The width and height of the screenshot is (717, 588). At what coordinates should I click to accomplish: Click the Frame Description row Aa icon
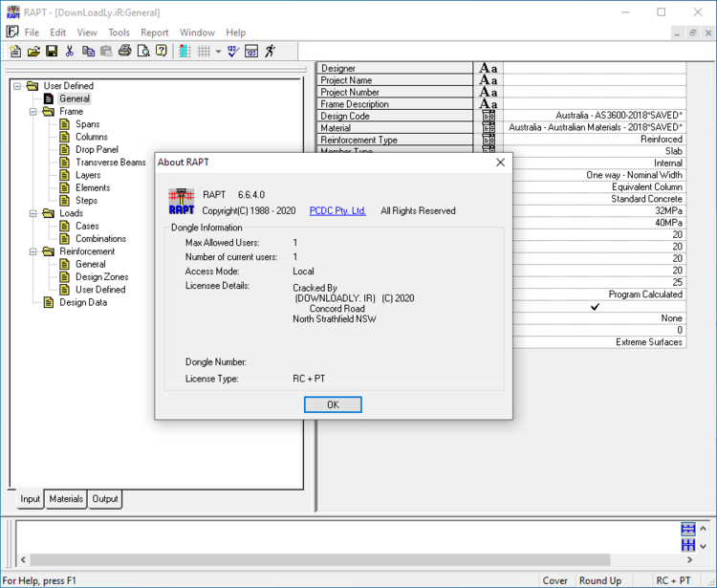tap(488, 104)
